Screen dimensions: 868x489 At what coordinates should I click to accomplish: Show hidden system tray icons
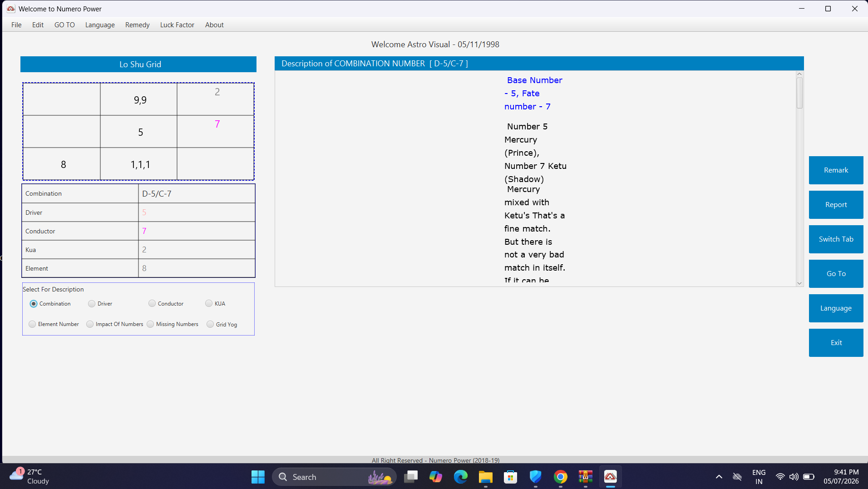click(719, 477)
